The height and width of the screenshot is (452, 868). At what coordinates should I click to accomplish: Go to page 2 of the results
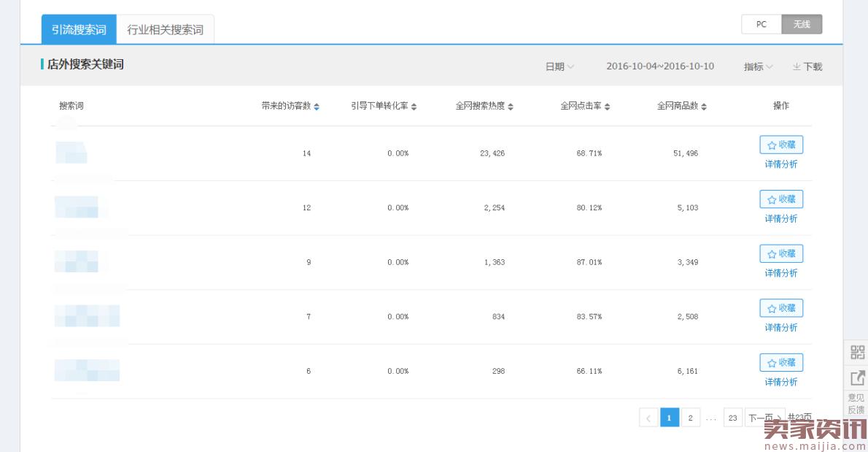(690, 418)
